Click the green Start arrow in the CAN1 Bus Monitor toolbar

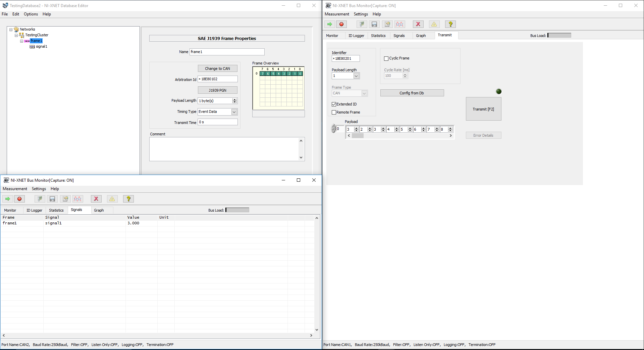pos(329,24)
